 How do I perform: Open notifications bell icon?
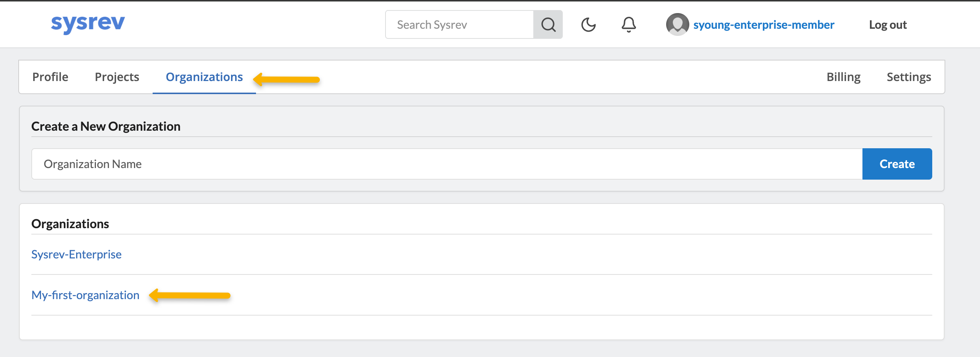click(628, 25)
